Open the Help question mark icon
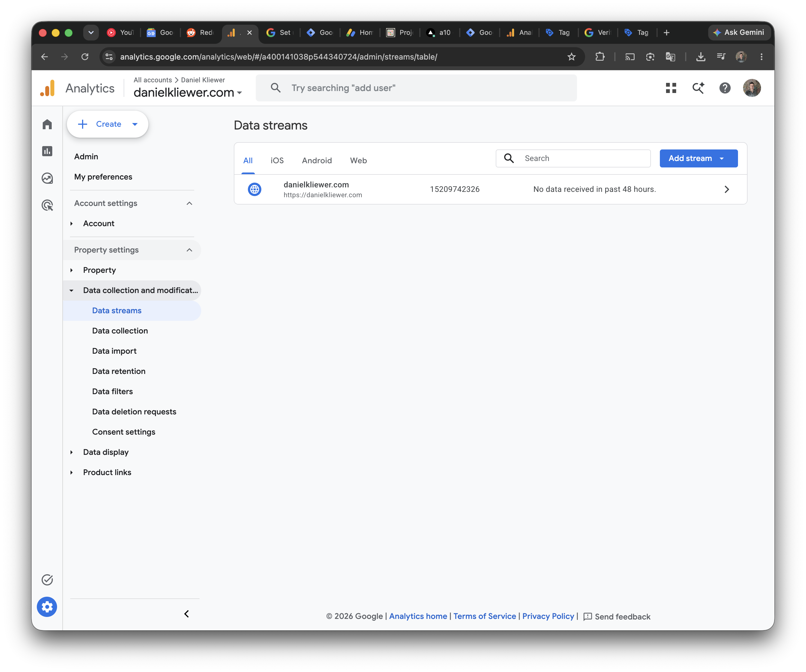Screen dimensions: 806x672 coord(725,88)
